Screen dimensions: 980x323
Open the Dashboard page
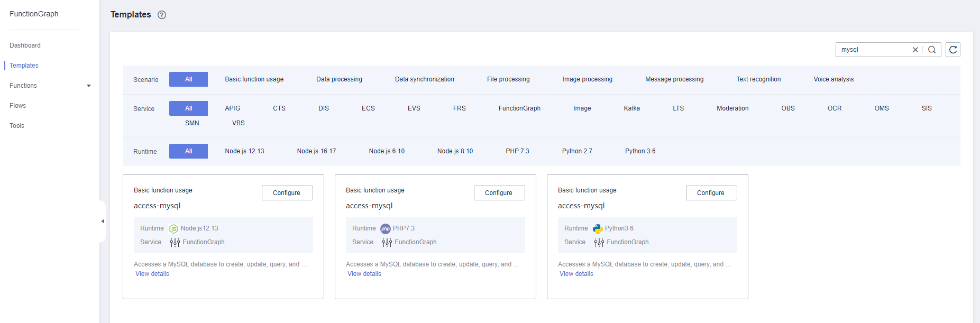point(25,45)
